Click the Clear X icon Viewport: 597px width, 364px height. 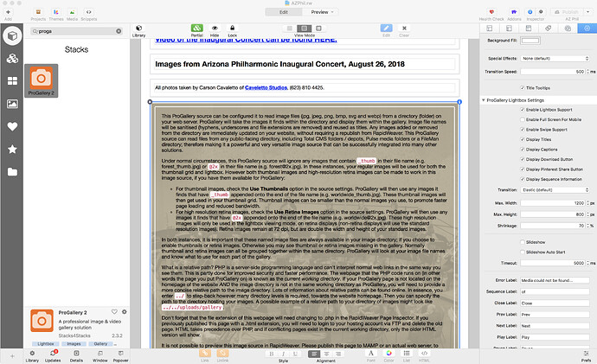tap(404, 29)
